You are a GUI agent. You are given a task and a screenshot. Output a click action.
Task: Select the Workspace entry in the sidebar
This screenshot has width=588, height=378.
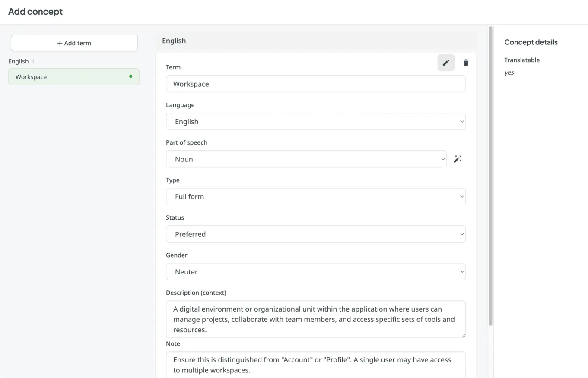pos(73,76)
